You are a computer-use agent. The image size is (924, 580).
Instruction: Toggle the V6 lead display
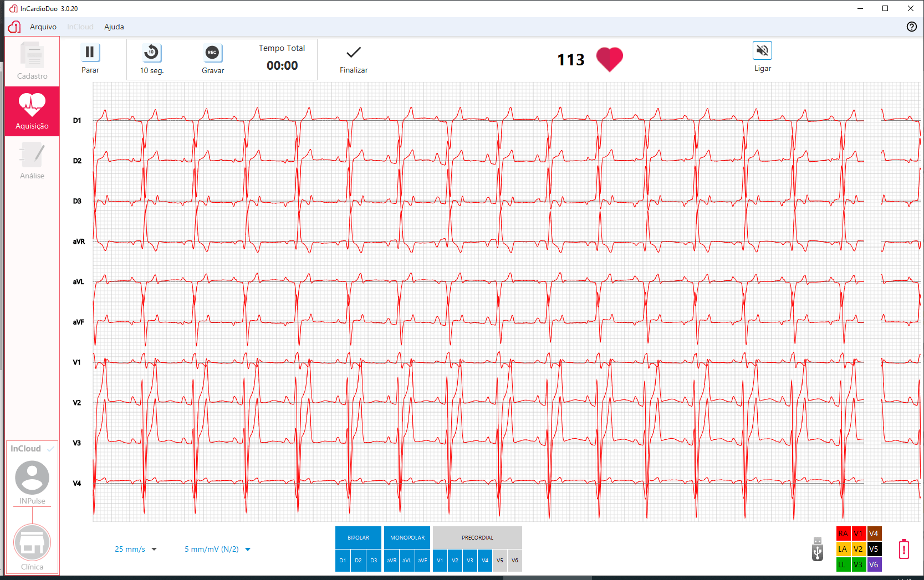[x=515, y=561]
